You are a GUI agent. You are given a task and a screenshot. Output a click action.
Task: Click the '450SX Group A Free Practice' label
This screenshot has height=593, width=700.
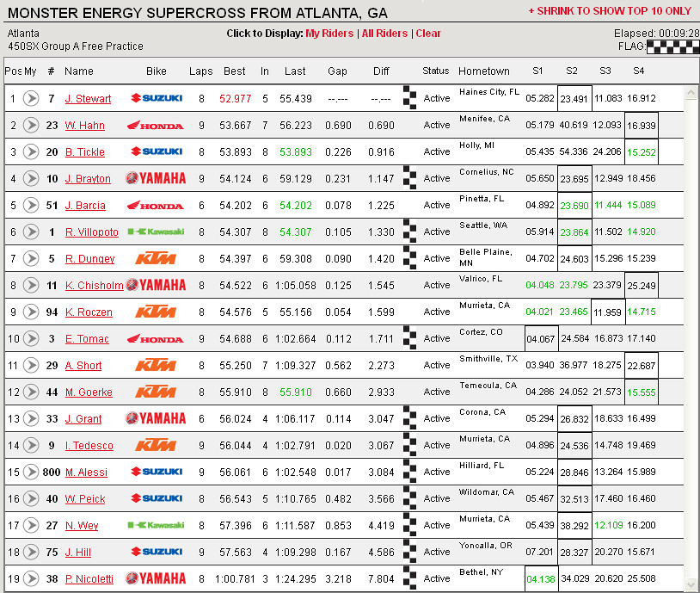(x=76, y=46)
